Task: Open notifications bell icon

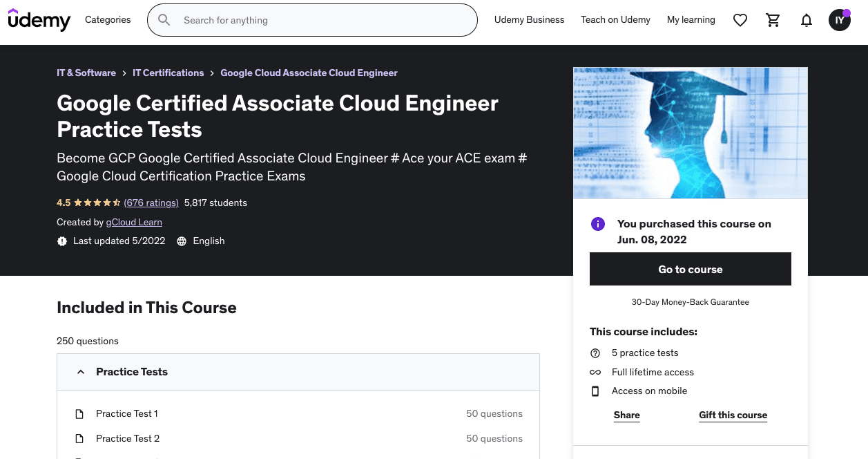Action: tap(807, 20)
